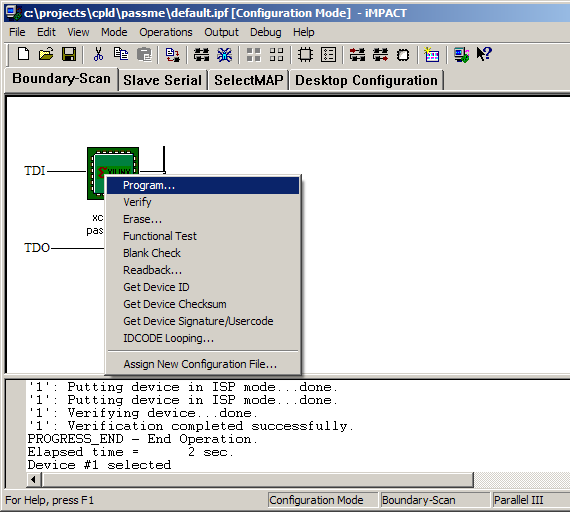
Task: Click log line 'Elapsed time = 2 sec.'
Action: pyautogui.click(x=131, y=452)
